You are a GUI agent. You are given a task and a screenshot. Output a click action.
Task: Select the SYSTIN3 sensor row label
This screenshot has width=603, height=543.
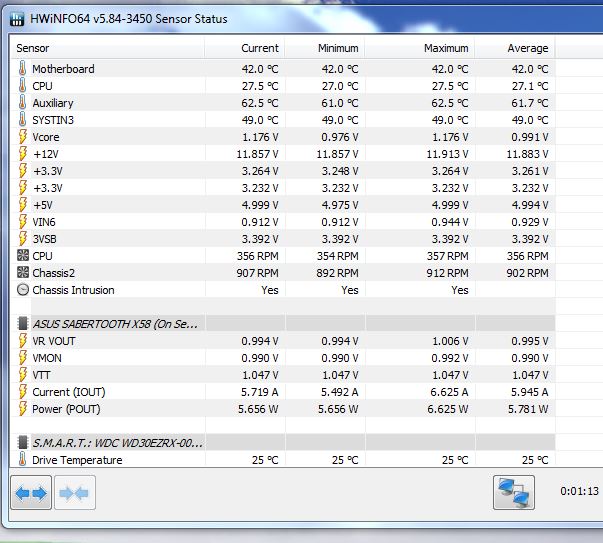point(53,120)
